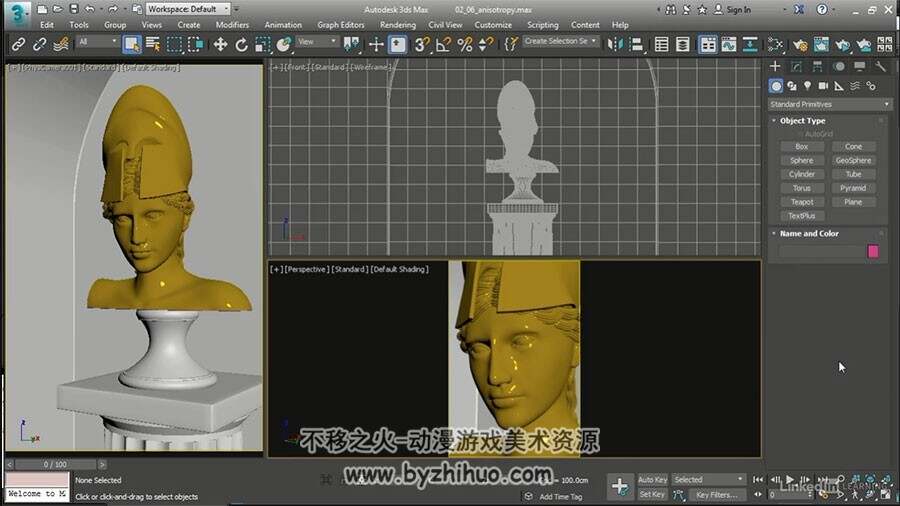The image size is (900, 506).
Task: Select Cameras category in Create panel
Action: point(823,86)
